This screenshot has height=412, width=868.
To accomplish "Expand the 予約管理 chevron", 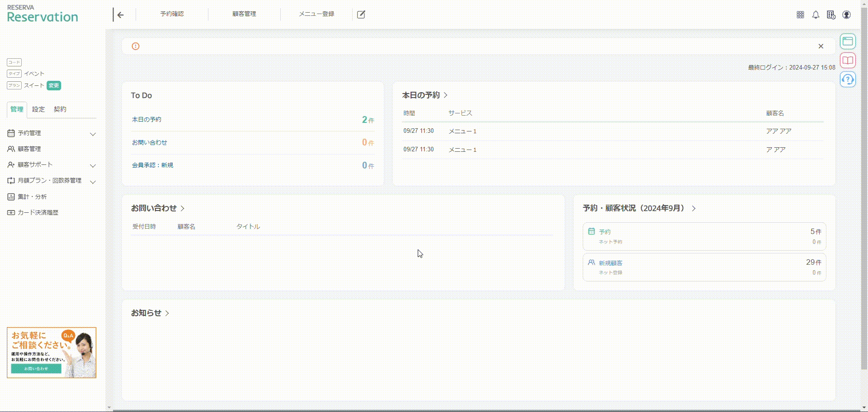I will pos(93,134).
